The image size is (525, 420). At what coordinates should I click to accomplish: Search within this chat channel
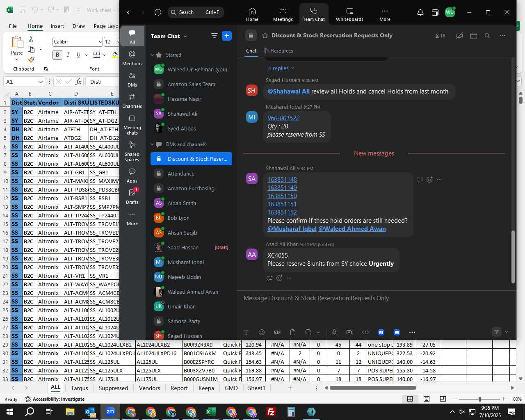click(487, 36)
